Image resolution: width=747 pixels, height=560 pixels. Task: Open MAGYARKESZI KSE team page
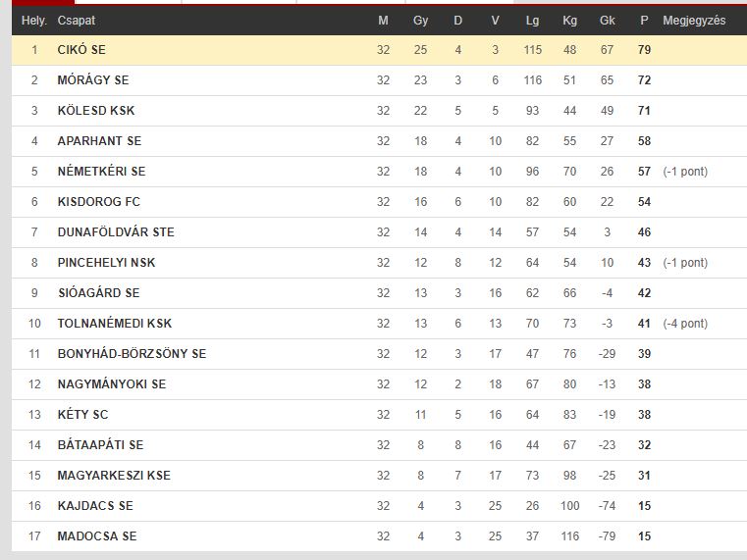[114, 476]
